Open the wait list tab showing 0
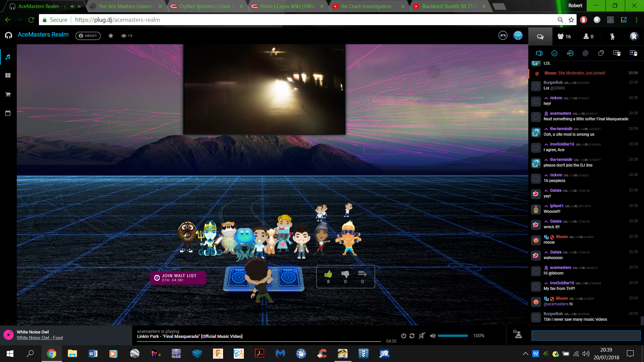Image resolution: width=644 pixels, height=362 pixels. click(x=588, y=37)
